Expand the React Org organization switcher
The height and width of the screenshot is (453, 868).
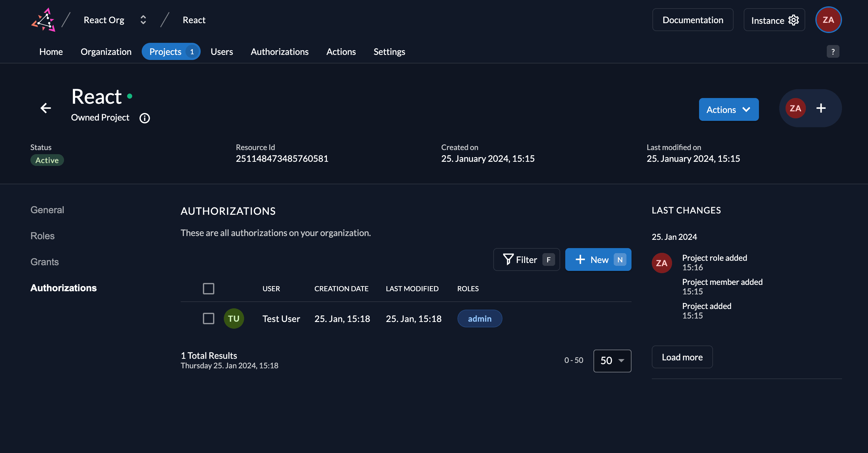click(143, 20)
